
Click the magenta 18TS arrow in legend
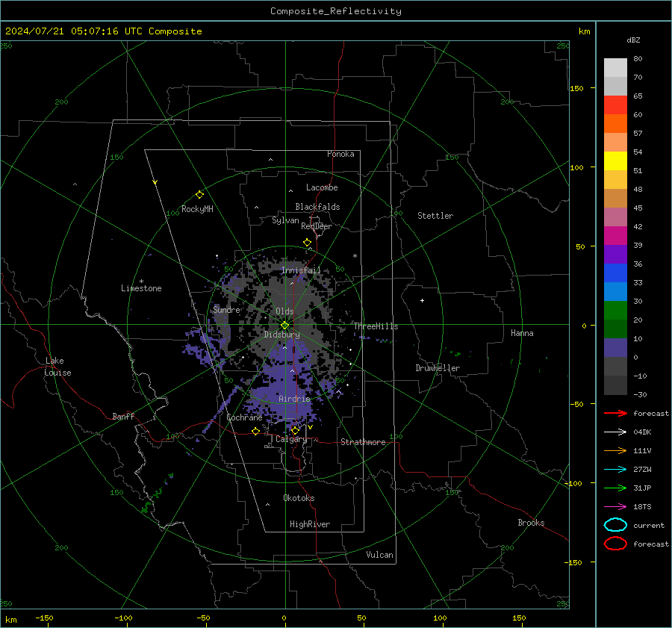tap(615, 507)
